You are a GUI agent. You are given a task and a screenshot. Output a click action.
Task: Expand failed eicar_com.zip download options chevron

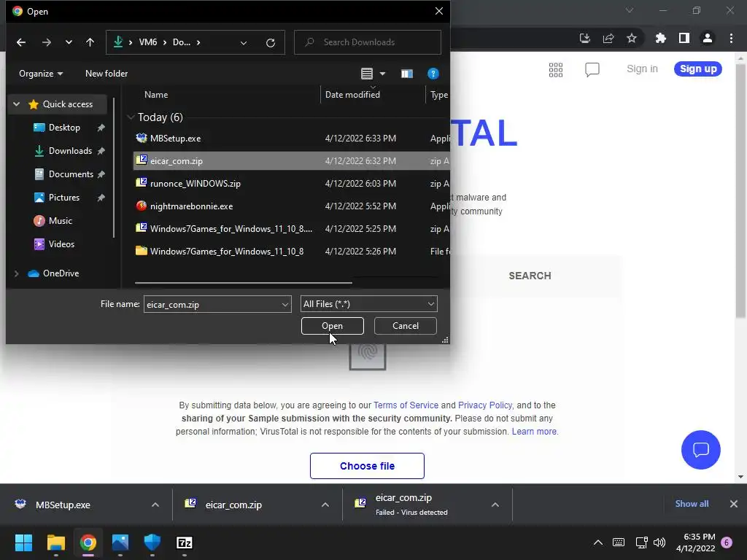(x=495, y=505)
